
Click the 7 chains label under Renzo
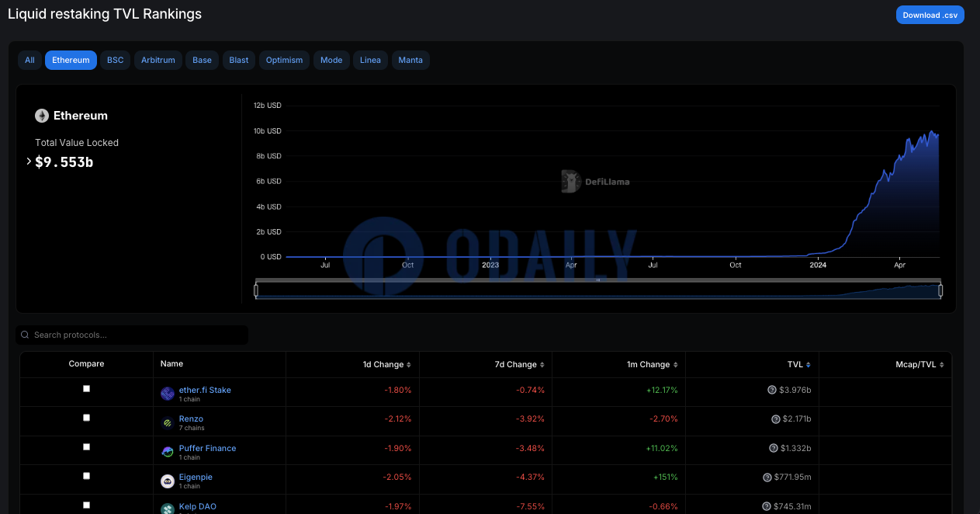point(192,428)
